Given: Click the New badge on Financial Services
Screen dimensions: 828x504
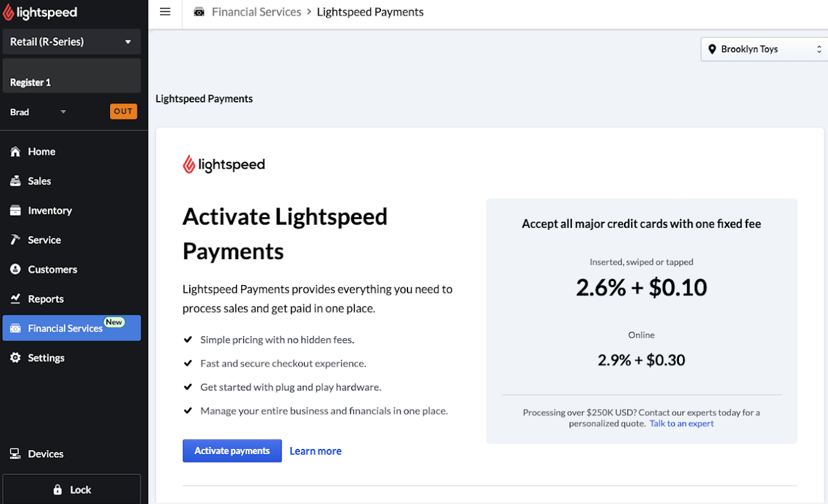Looking at the screenshot, I should tap(114, 322).
